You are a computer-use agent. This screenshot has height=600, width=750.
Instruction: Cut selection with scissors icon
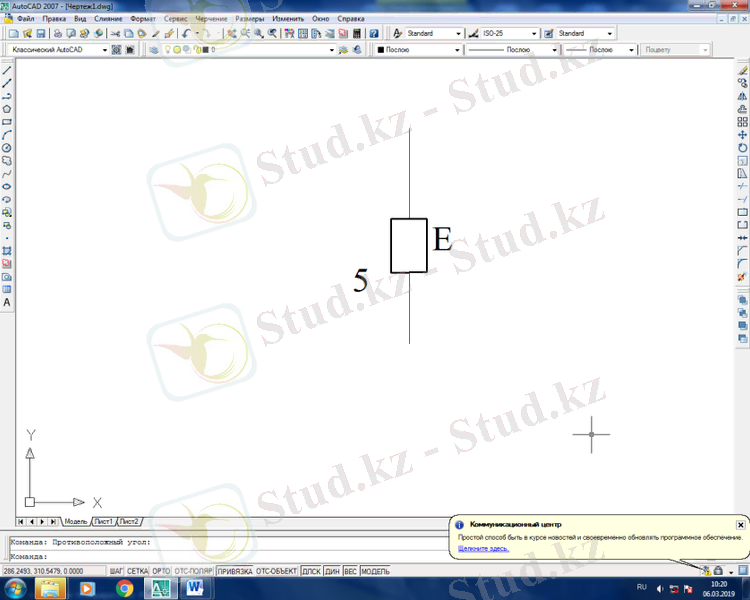pyautogui.click(x=115, y=33)
